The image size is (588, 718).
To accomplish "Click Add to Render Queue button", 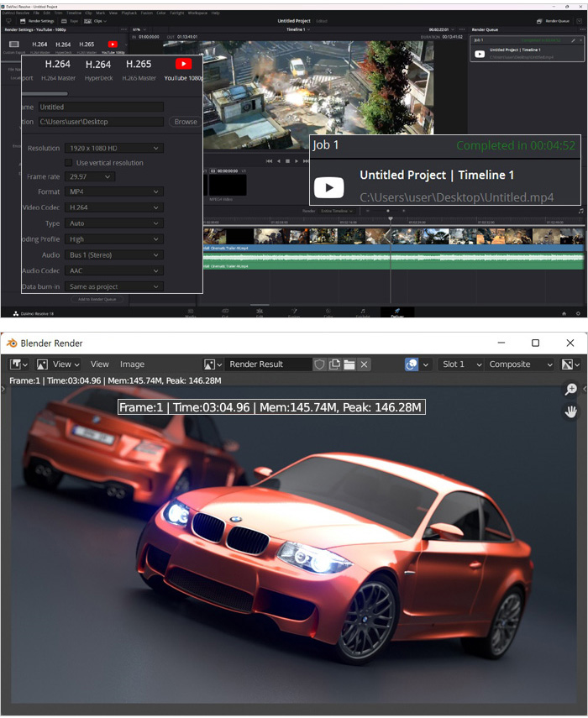I will pyautogui.click(x=97, y=300).
